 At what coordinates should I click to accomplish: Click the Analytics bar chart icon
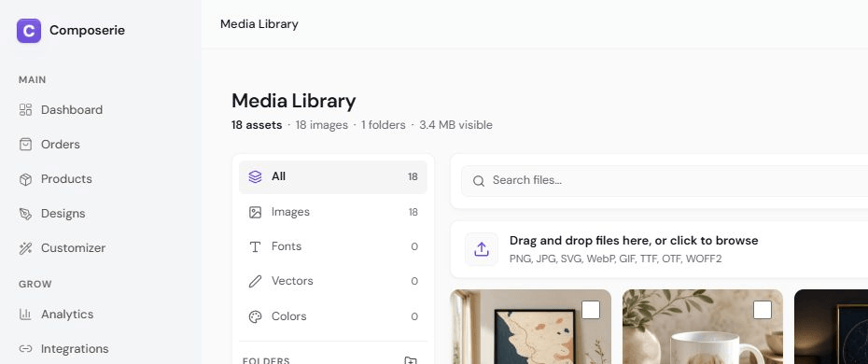point(25,315)
